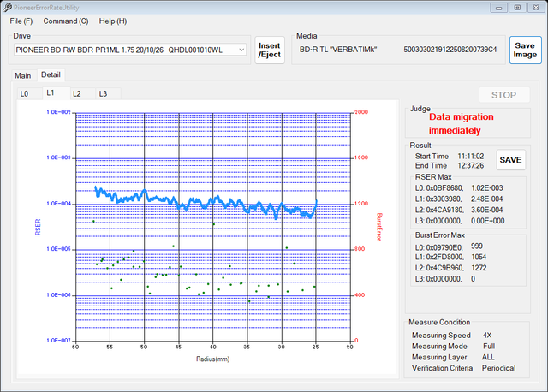The width and height of the screenshot is (548, 392).
Task: Maximize the utility window
Action: coord(517,8)
